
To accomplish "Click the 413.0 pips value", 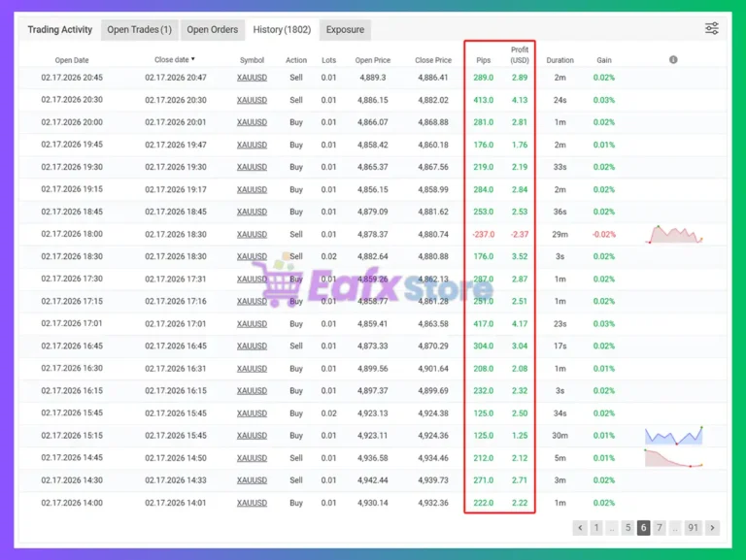I will click(484, 100).
